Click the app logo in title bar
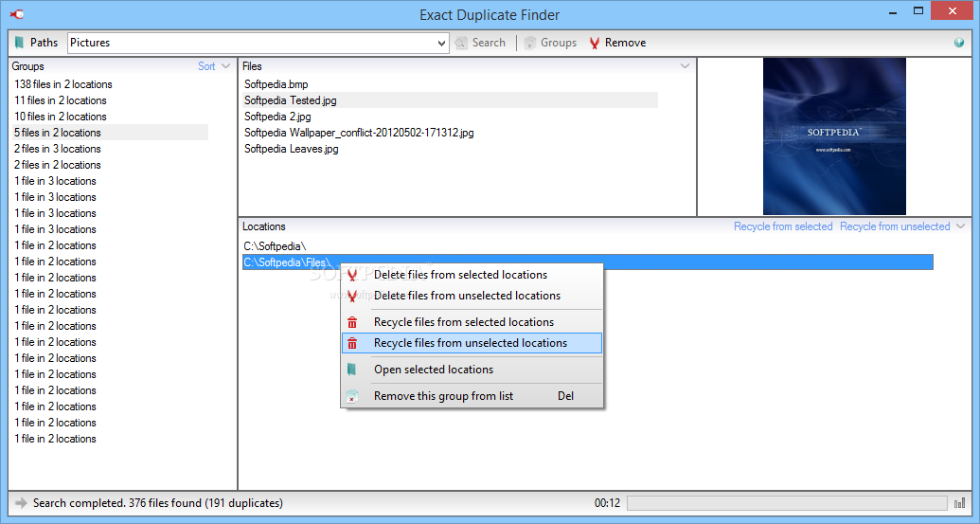This screenshot has width=980, height=524. coord(17,14)
